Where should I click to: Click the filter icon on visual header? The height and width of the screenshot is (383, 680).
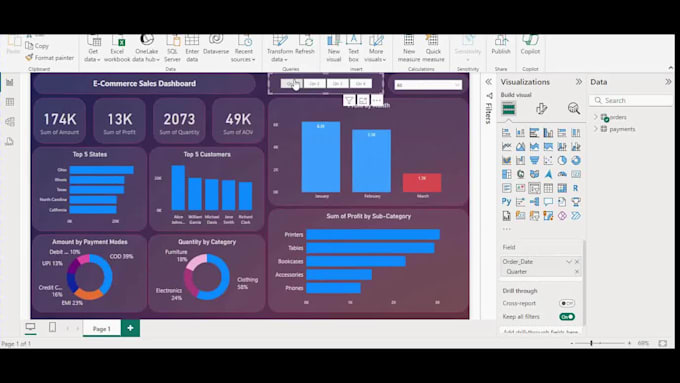click(x=349, y=101)
